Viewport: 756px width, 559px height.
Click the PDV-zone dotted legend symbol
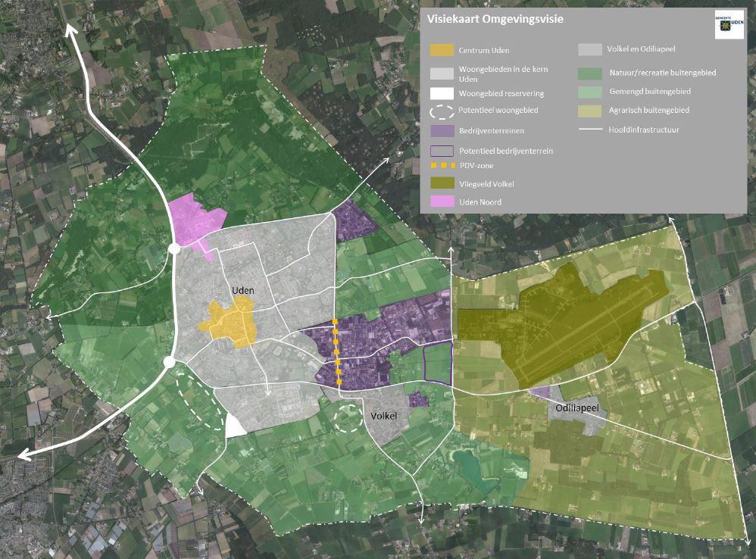pyautogui.click(x=442, y=165)
